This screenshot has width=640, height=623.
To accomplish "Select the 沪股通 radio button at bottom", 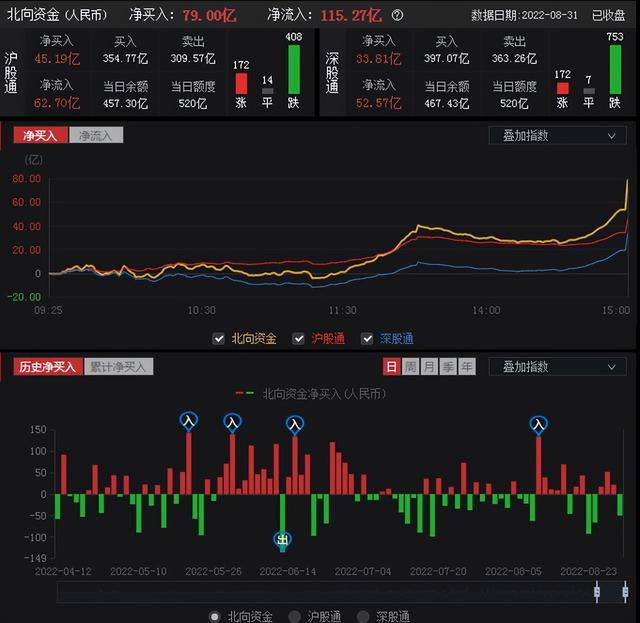I will click(x=294, y=616).
